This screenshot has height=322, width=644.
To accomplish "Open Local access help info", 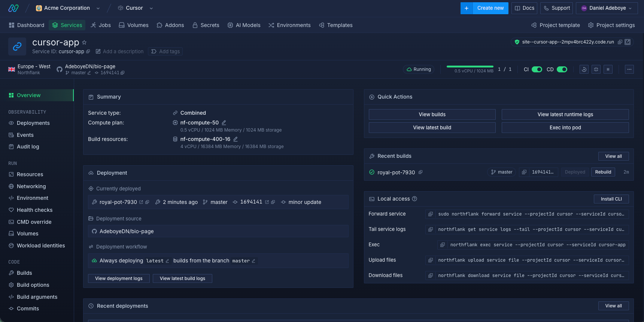I will point(414,199).
